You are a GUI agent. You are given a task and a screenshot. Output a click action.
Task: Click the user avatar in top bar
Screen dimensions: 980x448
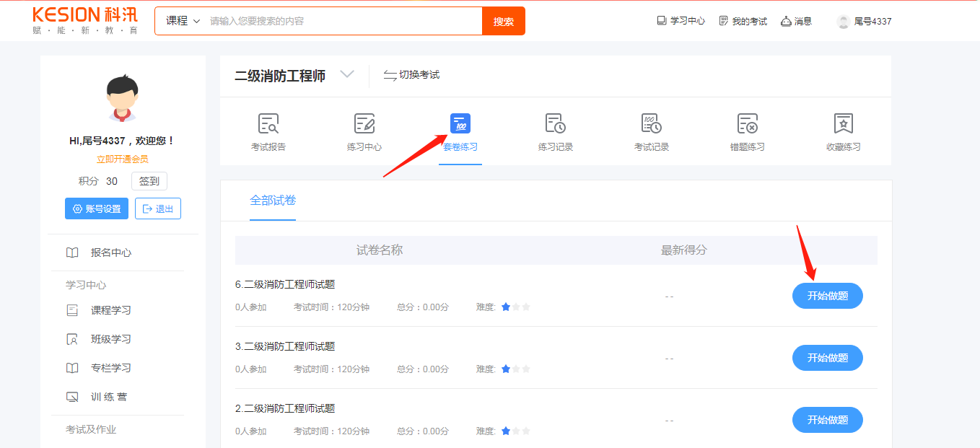pos(843,22)
